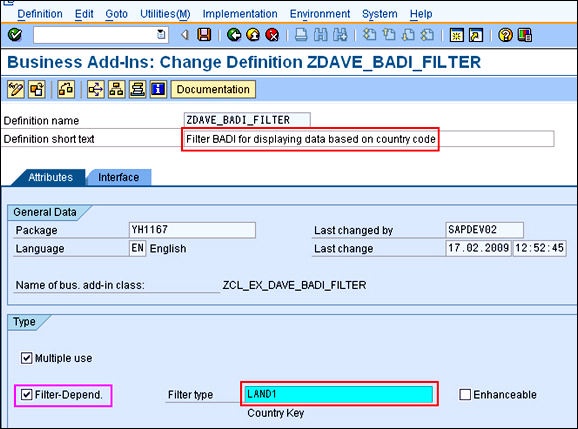578x429 pixels.
Task: Click the Customize Local Layout icon
Action: click(x=525, y=35)
